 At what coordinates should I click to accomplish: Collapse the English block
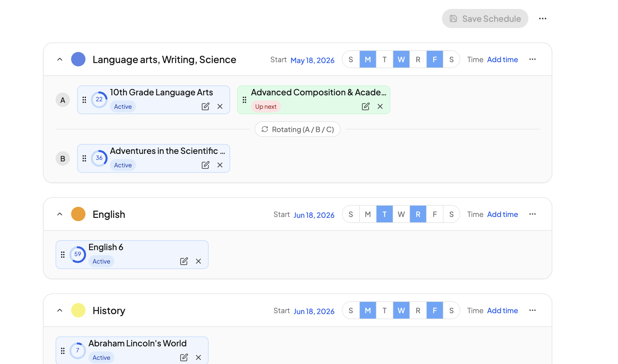point(60,214)
